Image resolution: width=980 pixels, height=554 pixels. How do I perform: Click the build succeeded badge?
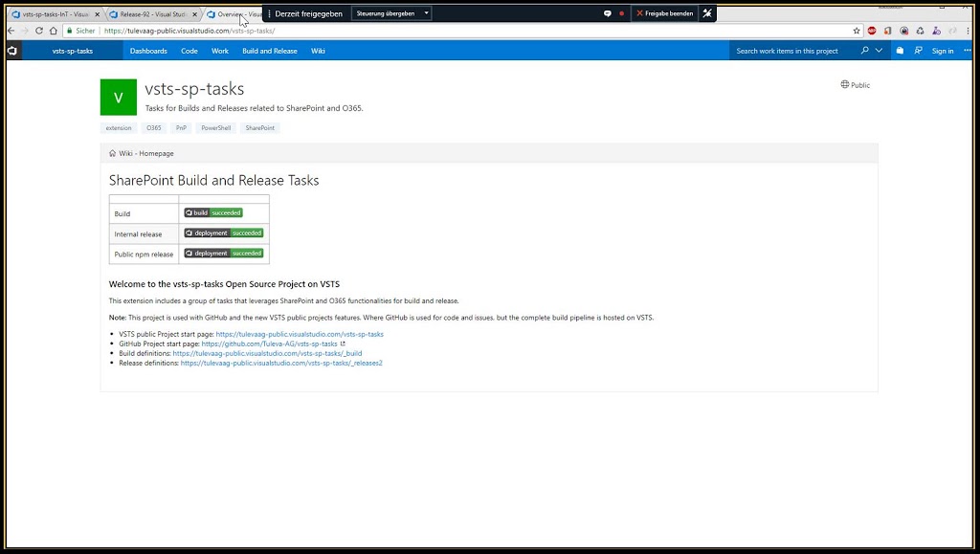(213, 213)
